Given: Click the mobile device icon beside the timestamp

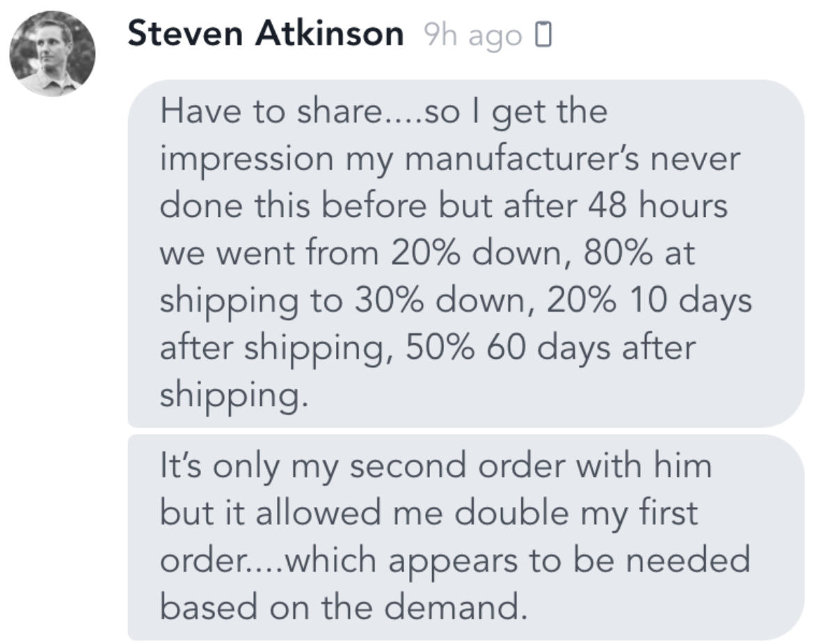Looking at the screenshot, I should [543, 35].
